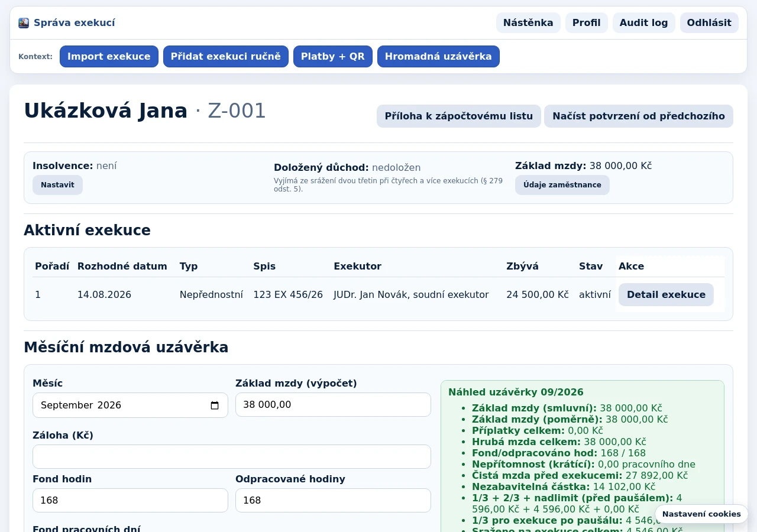The width and height of the screenshot is (757, 532).
Task: Click the Import exekuce button
Action: click(x=109, y=57)
